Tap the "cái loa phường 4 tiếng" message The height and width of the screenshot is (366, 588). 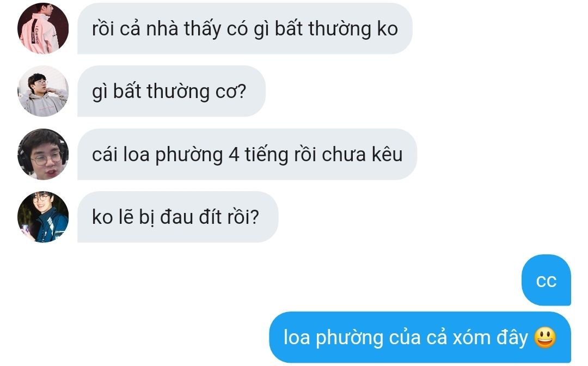tap(247, 154)
